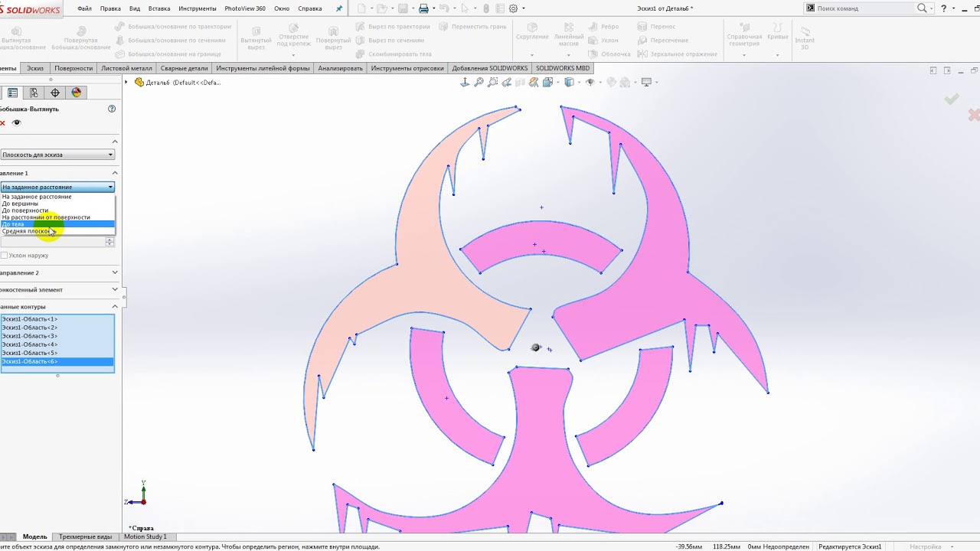
Task: Click the New document icon
Action: pos(362,8)
